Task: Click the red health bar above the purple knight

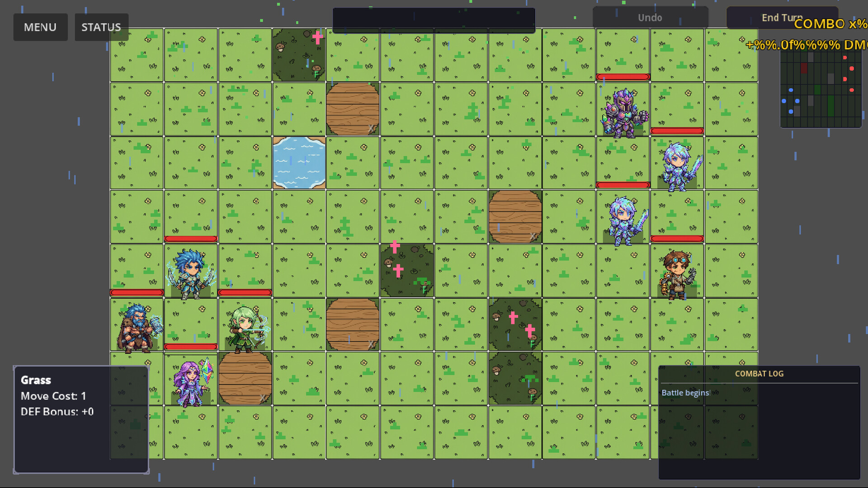Action: pos(623,77)
